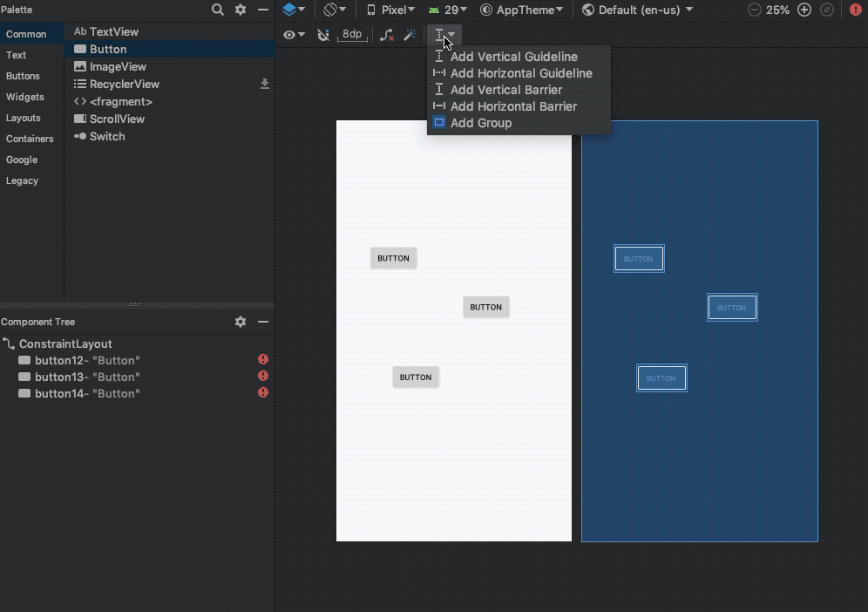Select ImageView in the palette
868x612 pixels.
[169, 66]
